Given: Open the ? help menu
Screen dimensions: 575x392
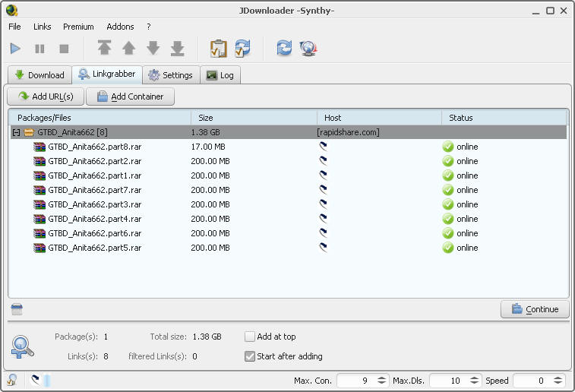Looking at the screenshot, I should 149,27.
